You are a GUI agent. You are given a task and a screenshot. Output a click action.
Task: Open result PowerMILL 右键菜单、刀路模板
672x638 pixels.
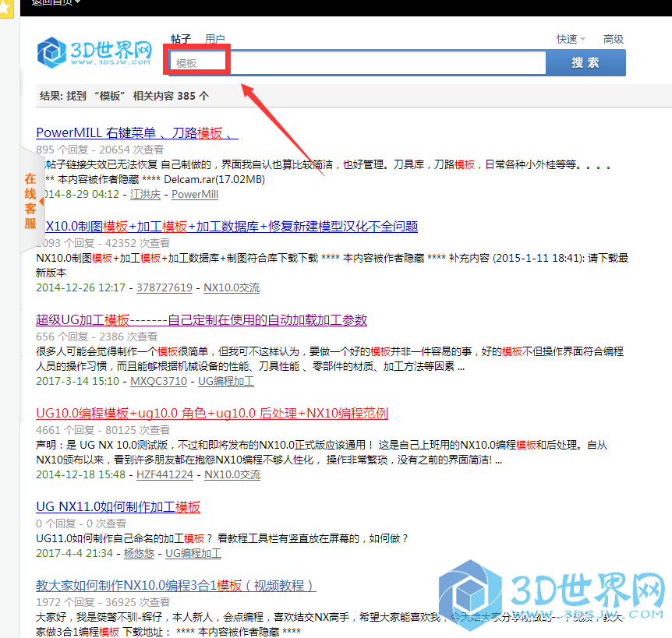click(137, 132)
